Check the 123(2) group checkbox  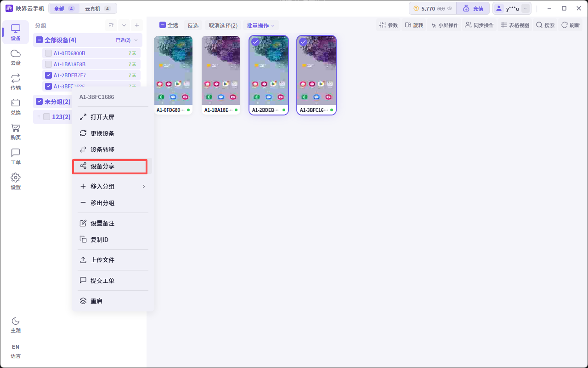pos(46,117)
